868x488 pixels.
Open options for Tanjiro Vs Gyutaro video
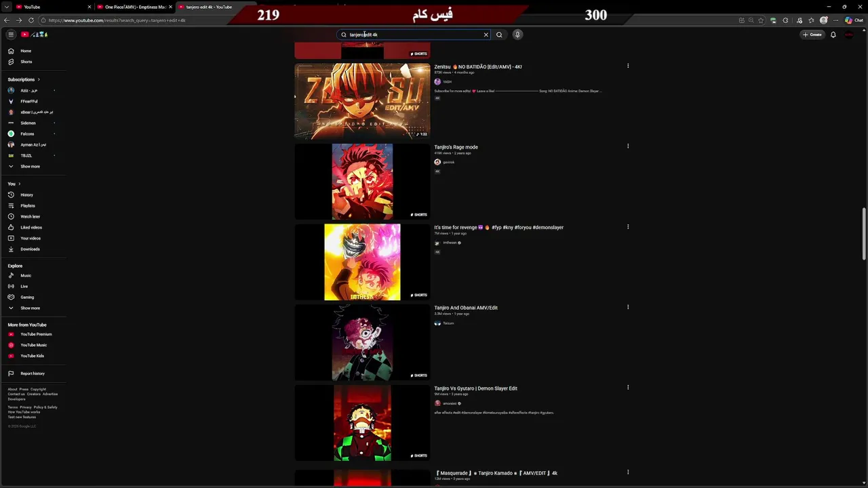coord(628,387)
